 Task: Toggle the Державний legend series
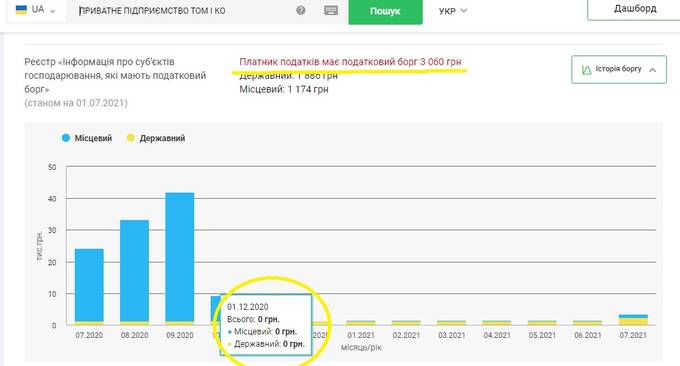[156, 138]
